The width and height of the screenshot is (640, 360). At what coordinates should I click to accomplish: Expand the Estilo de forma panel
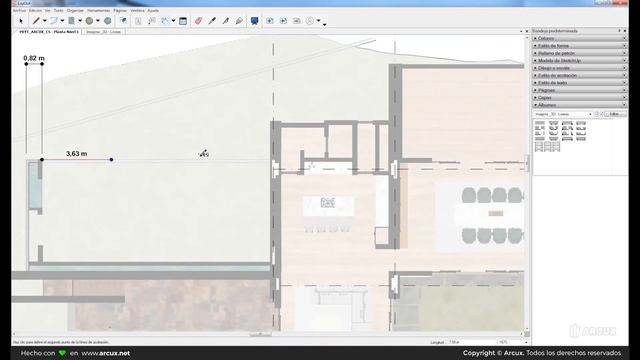click(x=580, y=46)
